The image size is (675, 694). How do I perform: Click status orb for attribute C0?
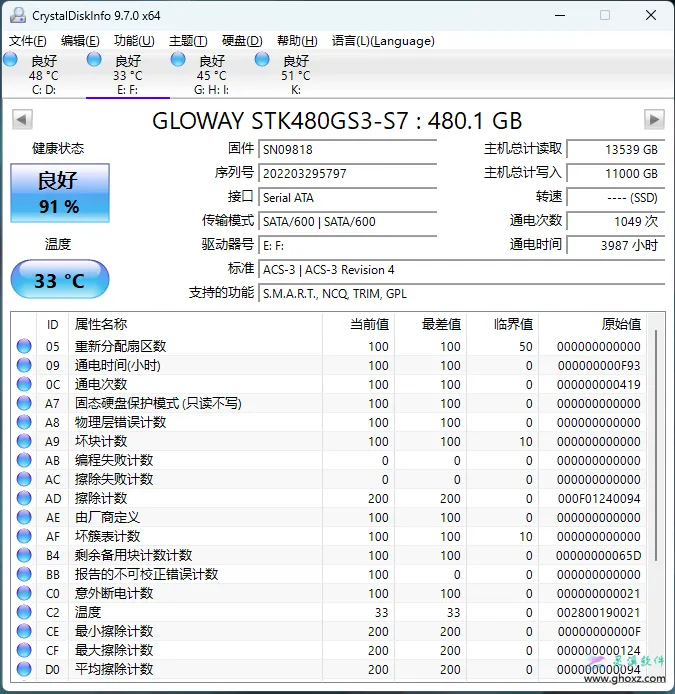(x=24, y=594)
